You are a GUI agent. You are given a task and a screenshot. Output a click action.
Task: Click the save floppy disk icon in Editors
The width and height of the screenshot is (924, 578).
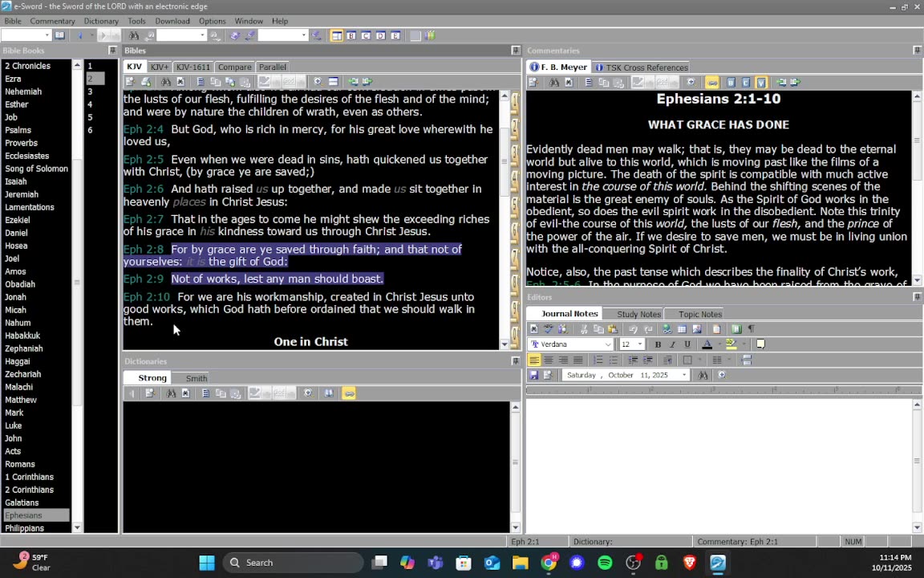pos(534,375)
